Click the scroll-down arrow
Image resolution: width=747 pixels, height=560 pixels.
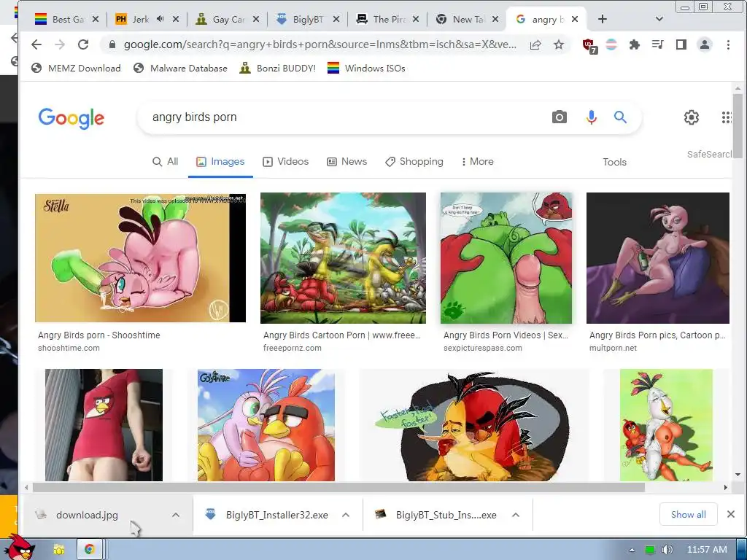click(x=738, y=474)
